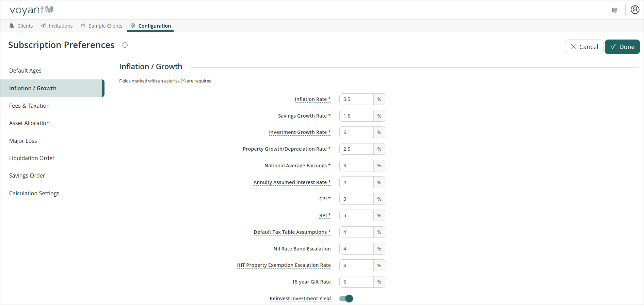The width and height of the screenshot is (644, 305).
Task: Select the Configuration tab
Action: coord(150,26)
